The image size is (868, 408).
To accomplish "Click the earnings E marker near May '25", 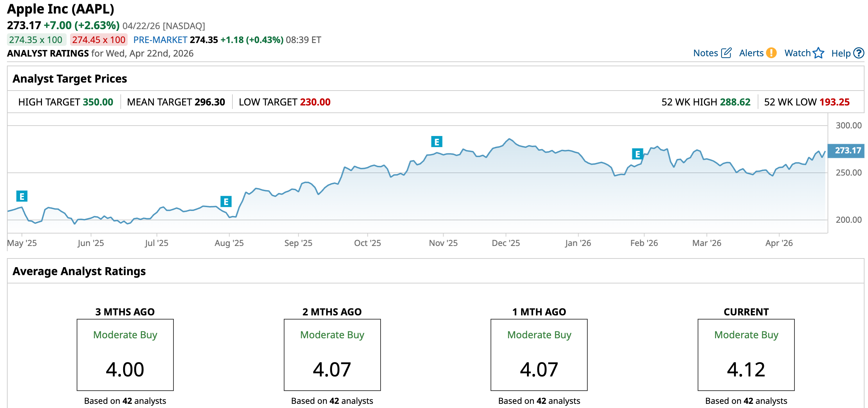I will click(22, 196).
